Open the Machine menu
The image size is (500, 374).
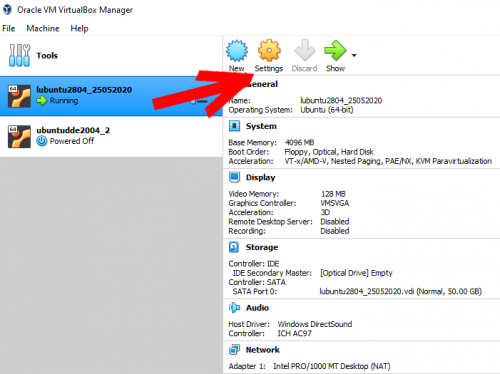click(43, 29)
